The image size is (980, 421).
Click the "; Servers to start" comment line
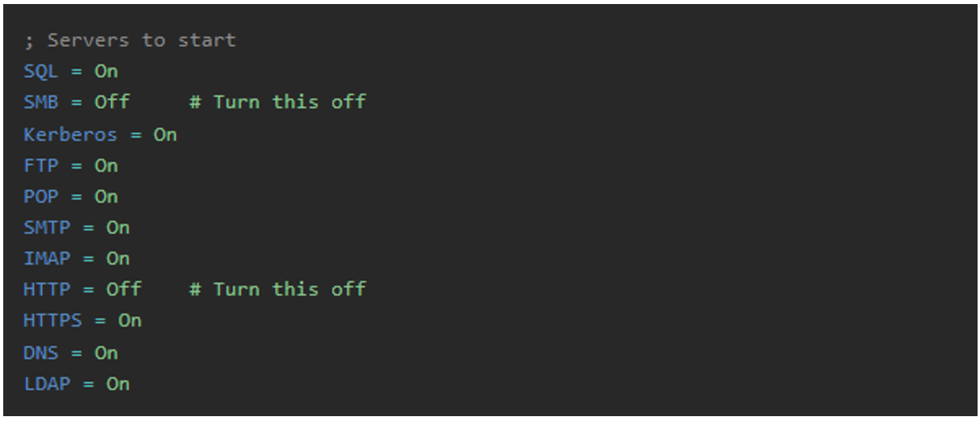(x=129, y=40)
